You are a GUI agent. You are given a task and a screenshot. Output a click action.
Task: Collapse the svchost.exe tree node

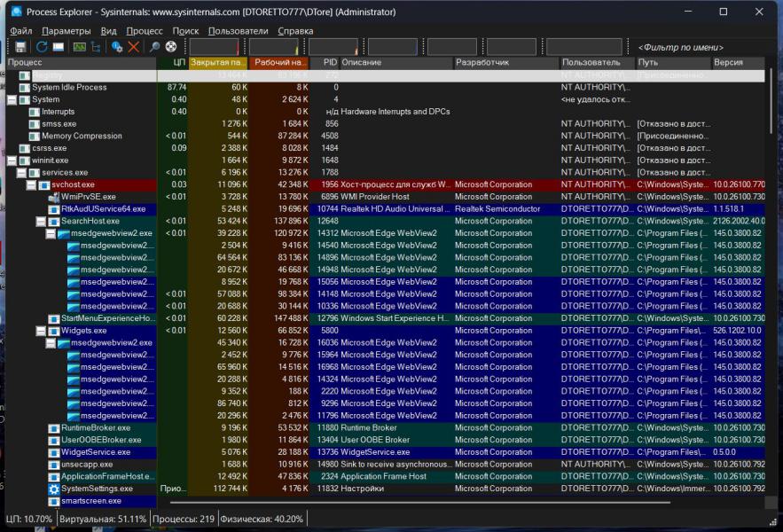(32, 184)
